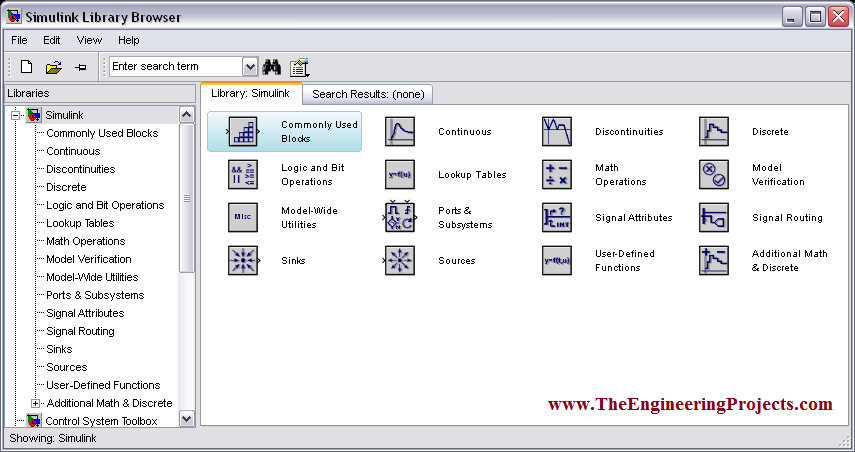
Task: Click the 'Continuous' label in library pane
Action: point(465,131)
